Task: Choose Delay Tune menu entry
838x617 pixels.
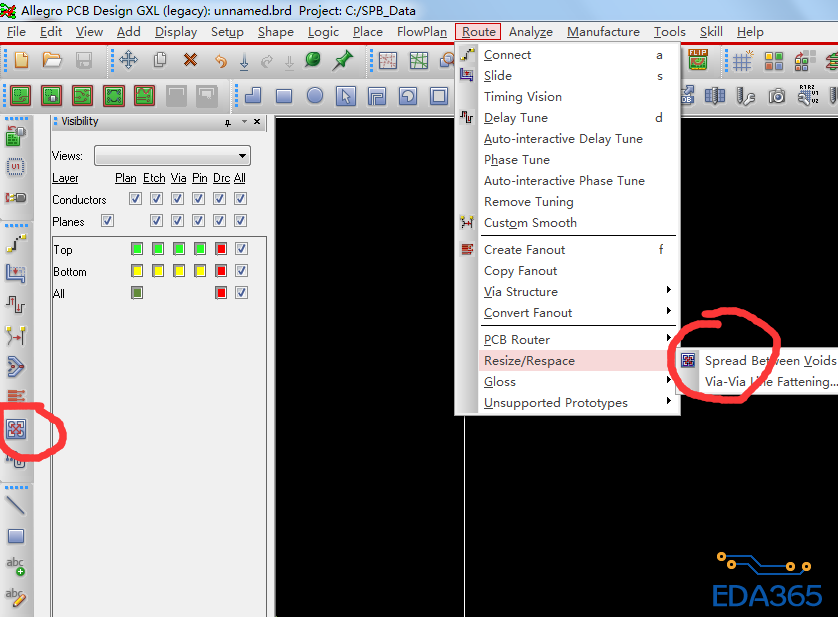Action: click(579, 118)
